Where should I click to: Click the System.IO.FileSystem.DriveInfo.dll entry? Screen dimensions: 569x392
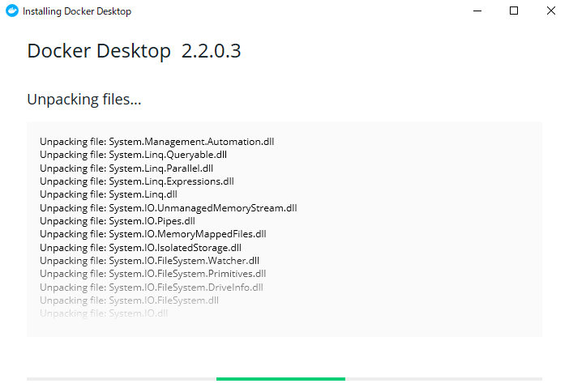(152, 288)
